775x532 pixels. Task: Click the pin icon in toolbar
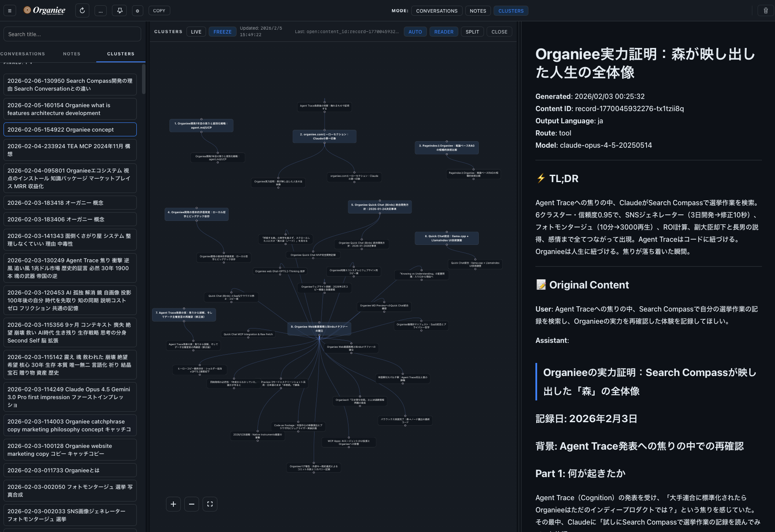coord(120,10)
